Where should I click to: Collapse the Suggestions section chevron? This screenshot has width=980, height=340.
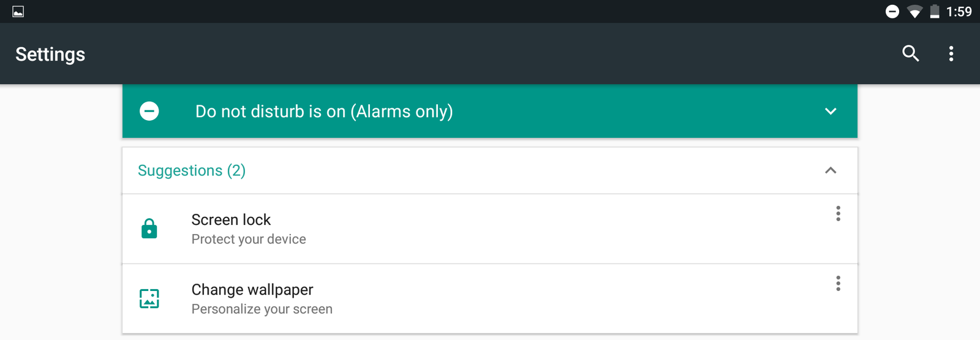(x=831, y=170)
